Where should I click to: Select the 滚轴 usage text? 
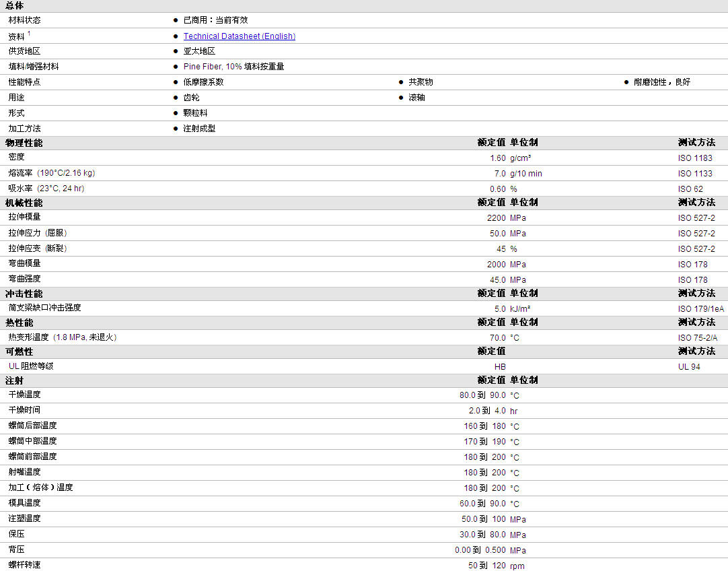click(x=416, y=98)
